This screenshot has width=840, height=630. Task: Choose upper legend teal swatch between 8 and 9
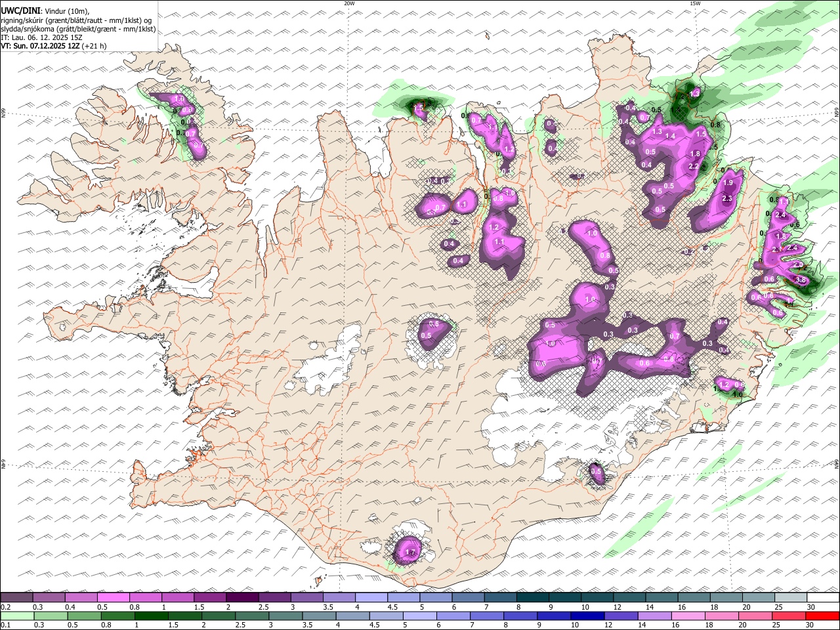532,597
